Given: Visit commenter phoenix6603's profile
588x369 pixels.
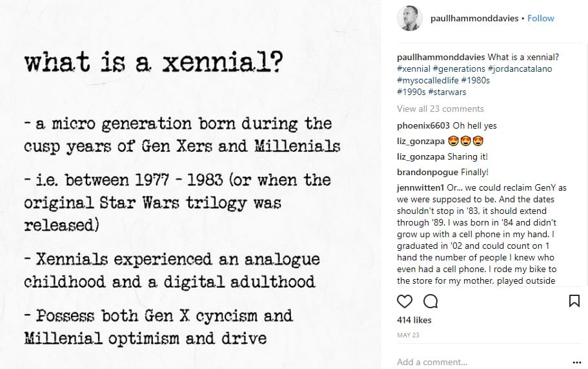Looking at the screenshot, I should point(423,126).
